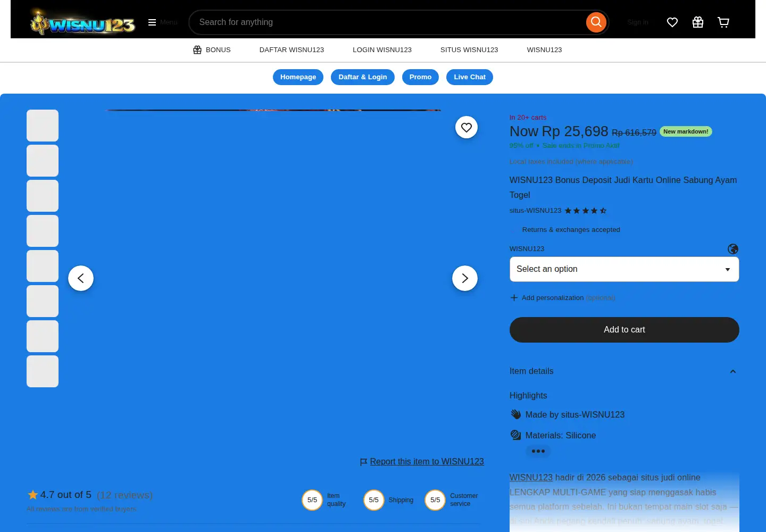
Task: Click the Promo button
Action: 420,77
